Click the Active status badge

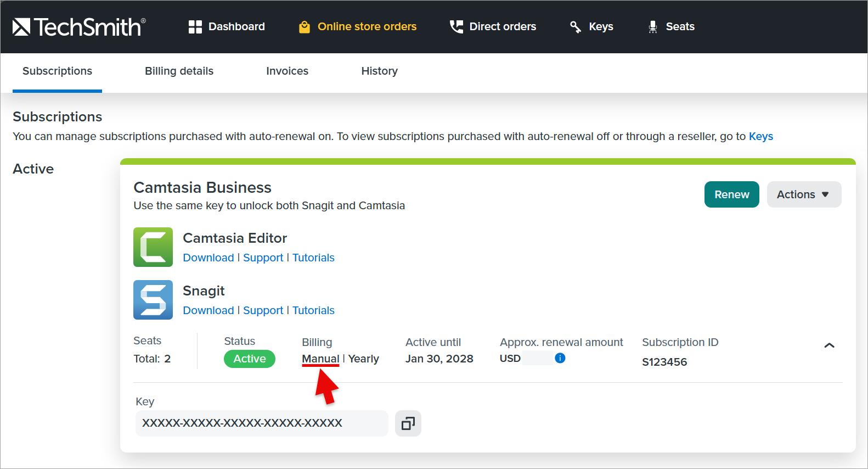[x=250, y=359]
